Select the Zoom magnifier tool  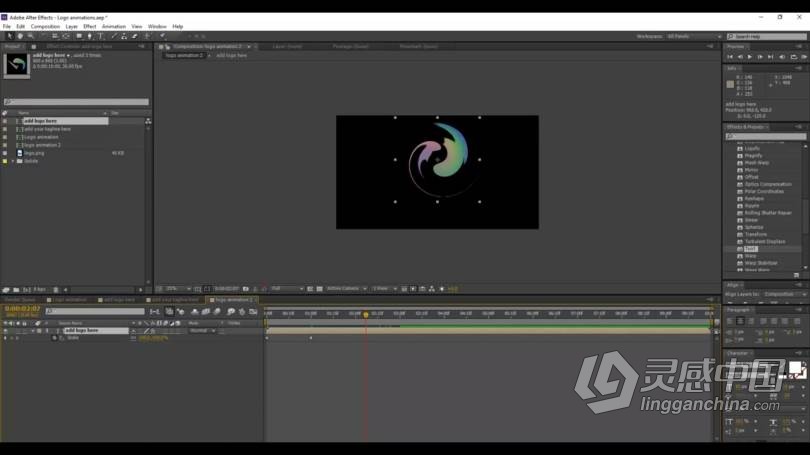pos(30,36)
